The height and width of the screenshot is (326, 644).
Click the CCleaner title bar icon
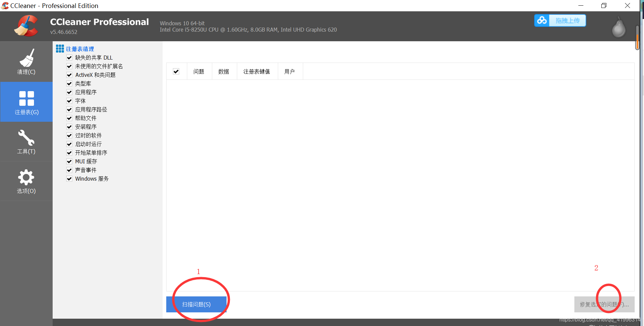click(5, 6)
